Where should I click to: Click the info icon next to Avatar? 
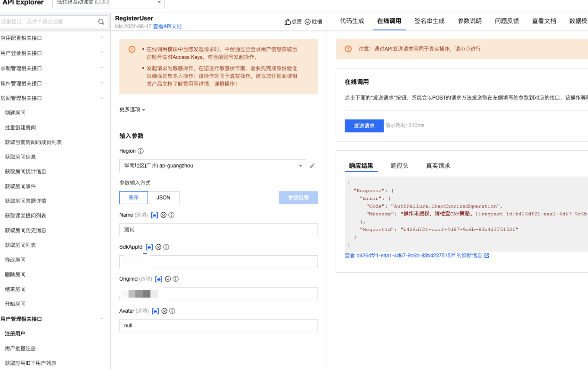point(172,311)
